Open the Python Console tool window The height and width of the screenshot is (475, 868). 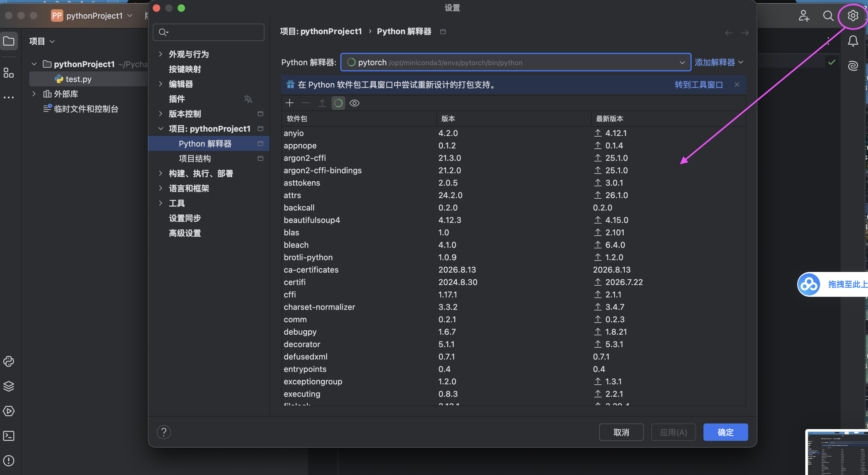pyautogui.click(x=9, y=361)
